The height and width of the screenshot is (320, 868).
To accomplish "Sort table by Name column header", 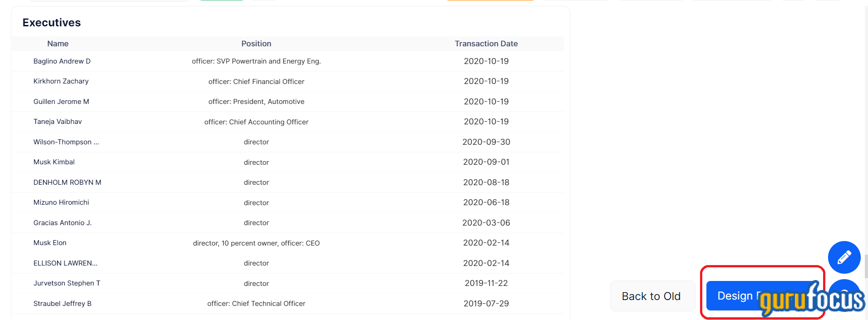I will click(x=58, y=44).
